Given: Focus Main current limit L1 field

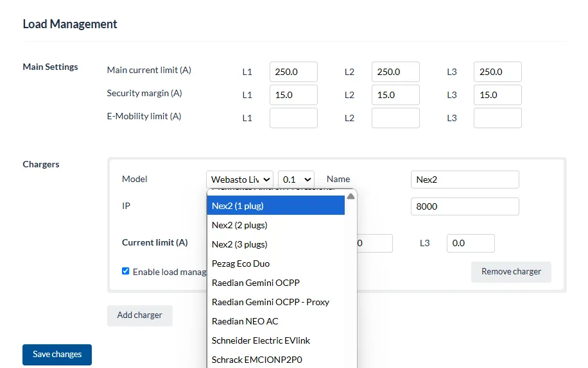Looking at the screenshot, I should (293, 72).
